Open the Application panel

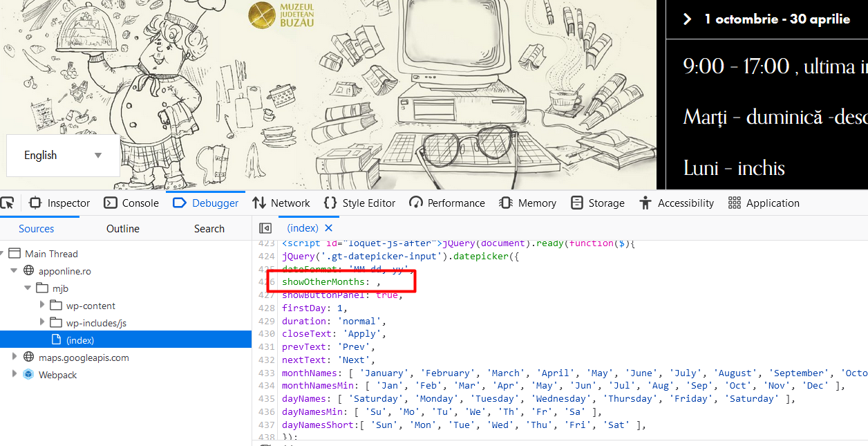click(764, 203)
